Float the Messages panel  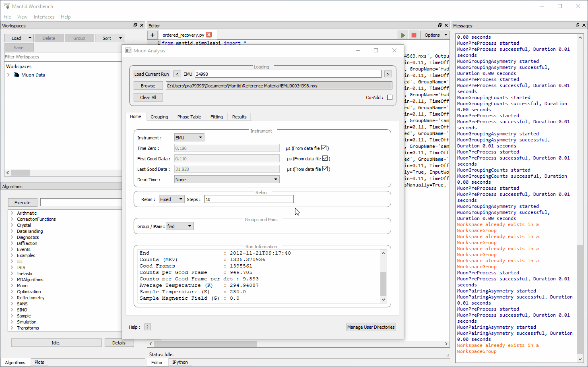577,25
